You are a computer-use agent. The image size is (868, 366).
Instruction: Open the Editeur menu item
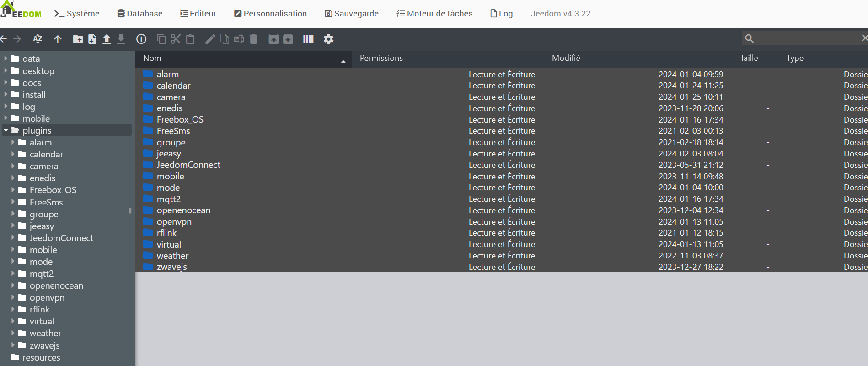(198, 14)
